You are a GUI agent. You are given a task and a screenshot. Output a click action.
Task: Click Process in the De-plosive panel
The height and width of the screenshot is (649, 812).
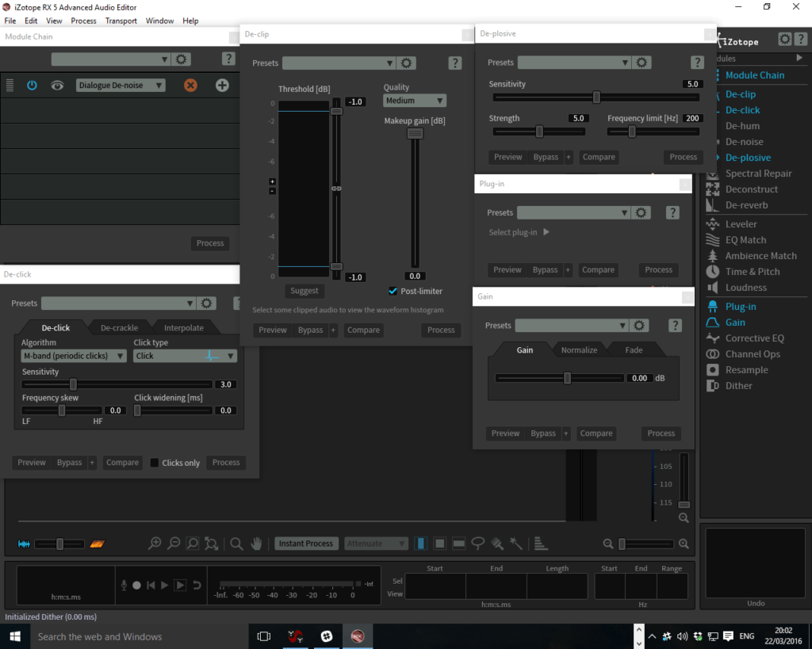point(683,157)
